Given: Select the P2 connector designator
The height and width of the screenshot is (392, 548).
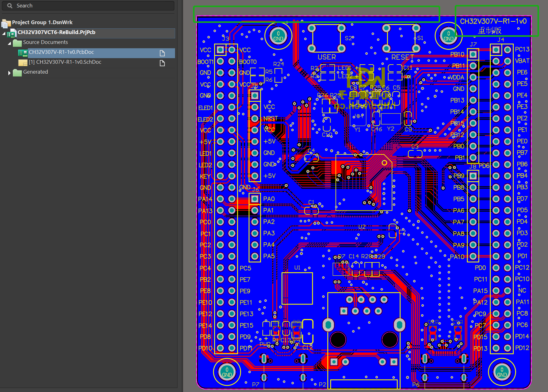Looking at the screenshot, I should (322, 384).
